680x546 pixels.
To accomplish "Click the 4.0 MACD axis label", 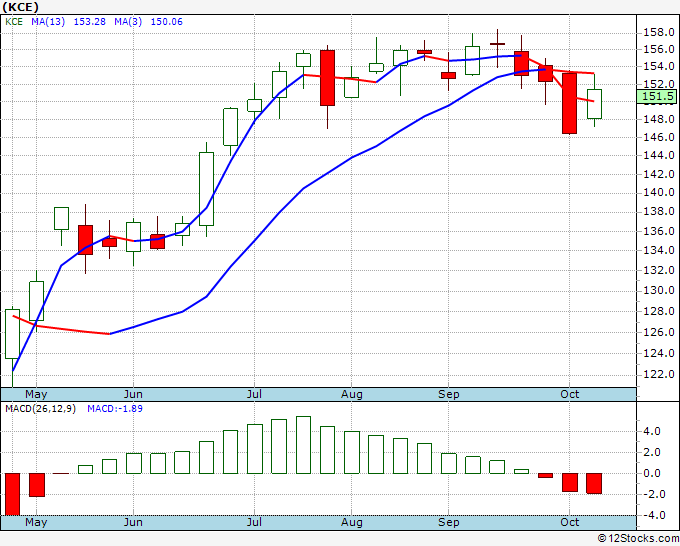I will 652,432.
